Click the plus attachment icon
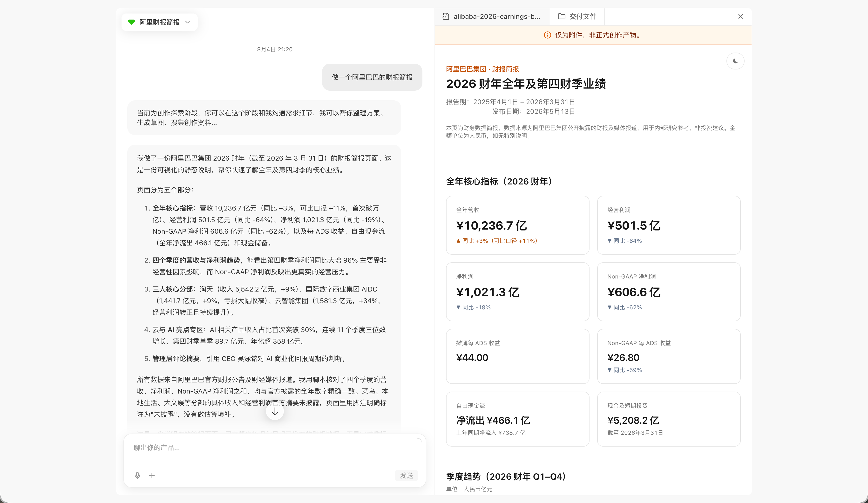 [152, 476]
